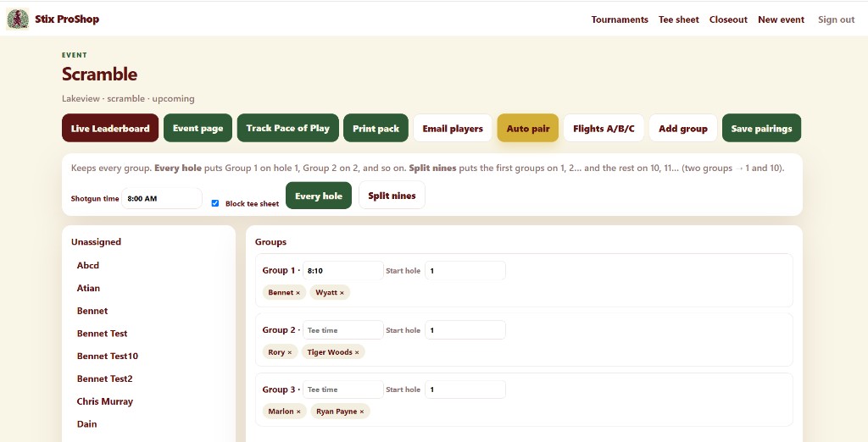868x442 pixels.
Task: Click the Groups panel heading
Action: (270, 241)
